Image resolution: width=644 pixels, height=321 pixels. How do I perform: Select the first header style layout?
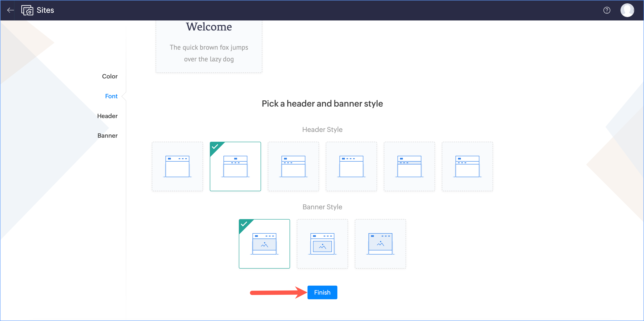pos(177,166)
